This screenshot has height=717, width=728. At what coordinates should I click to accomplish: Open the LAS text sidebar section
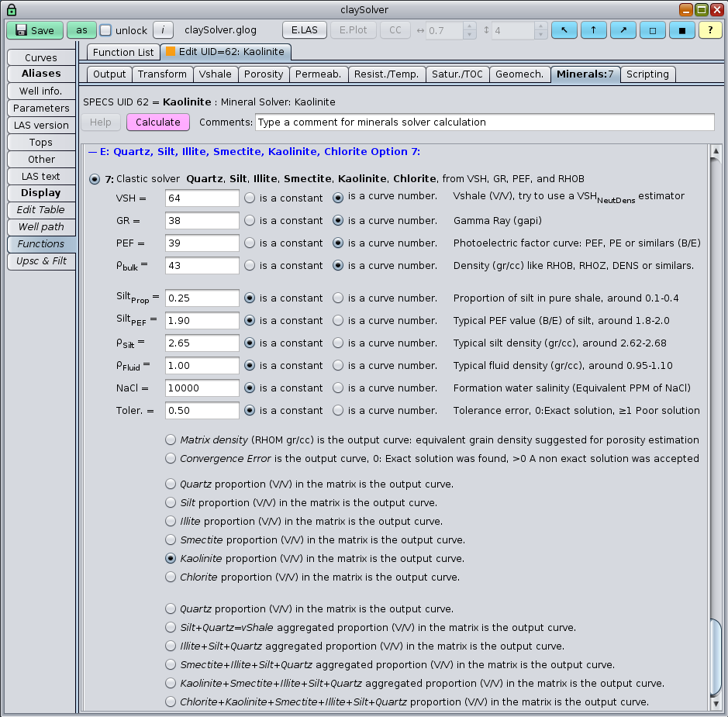click(x=41, y=177)
